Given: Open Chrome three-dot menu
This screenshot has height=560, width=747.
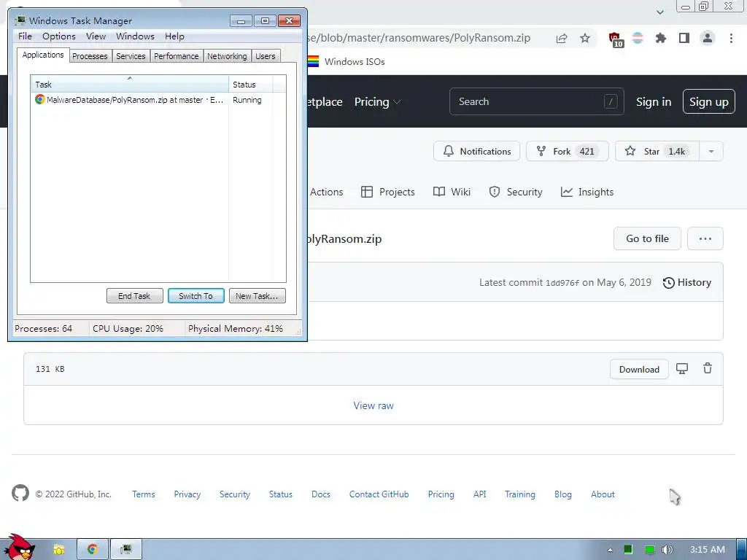Looking at the screenshot, I should (x=731, y=38).
